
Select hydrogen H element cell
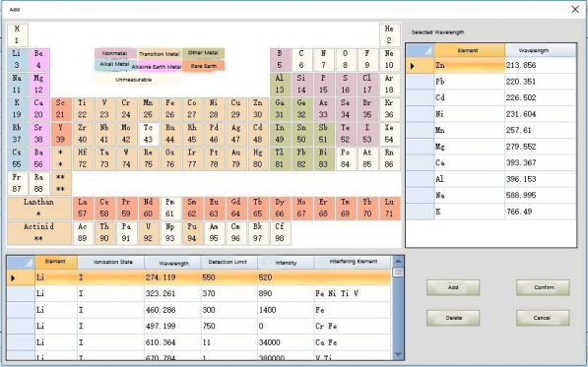(18, 34)
